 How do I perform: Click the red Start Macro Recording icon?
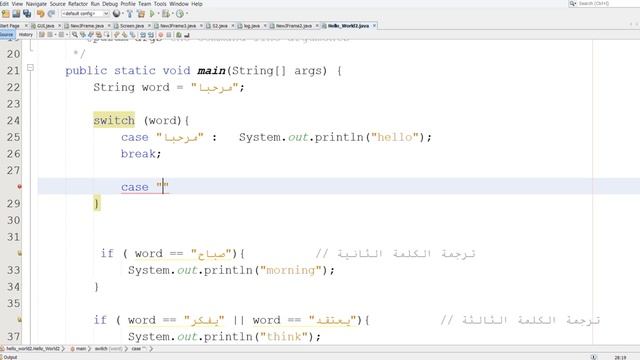tap(160, 35)
